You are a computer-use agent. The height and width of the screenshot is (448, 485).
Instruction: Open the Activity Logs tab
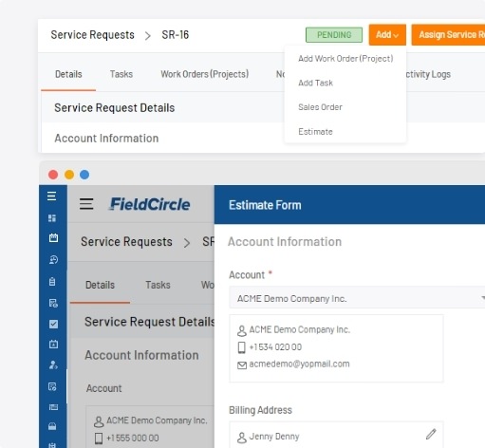pos(428,74)
